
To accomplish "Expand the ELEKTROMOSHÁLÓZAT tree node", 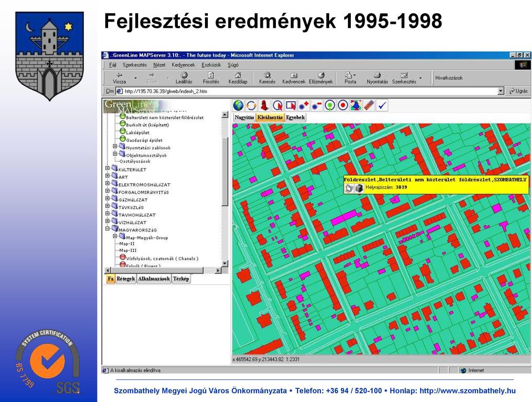I will (108, 183).
